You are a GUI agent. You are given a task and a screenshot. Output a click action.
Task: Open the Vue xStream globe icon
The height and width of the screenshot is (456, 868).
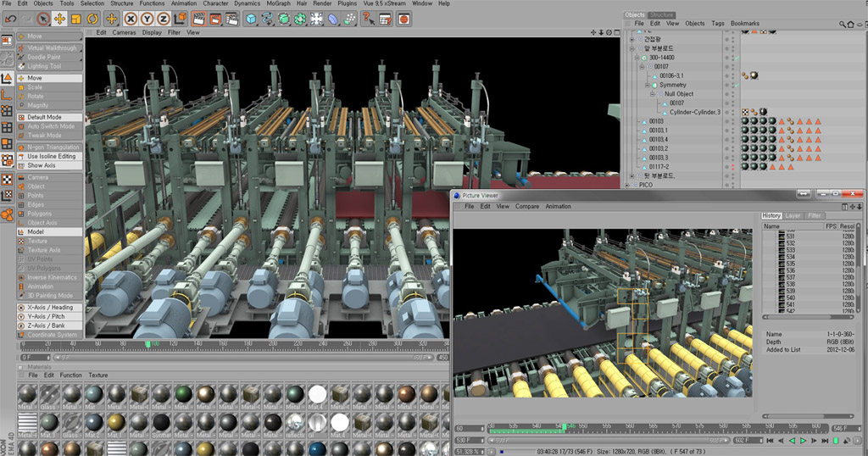(404, 19)
